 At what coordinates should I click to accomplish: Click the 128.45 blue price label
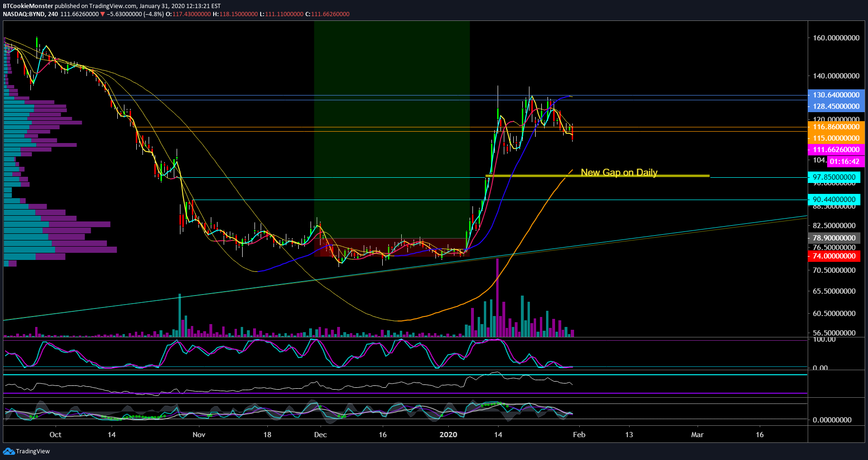click(x=836, y=106)
